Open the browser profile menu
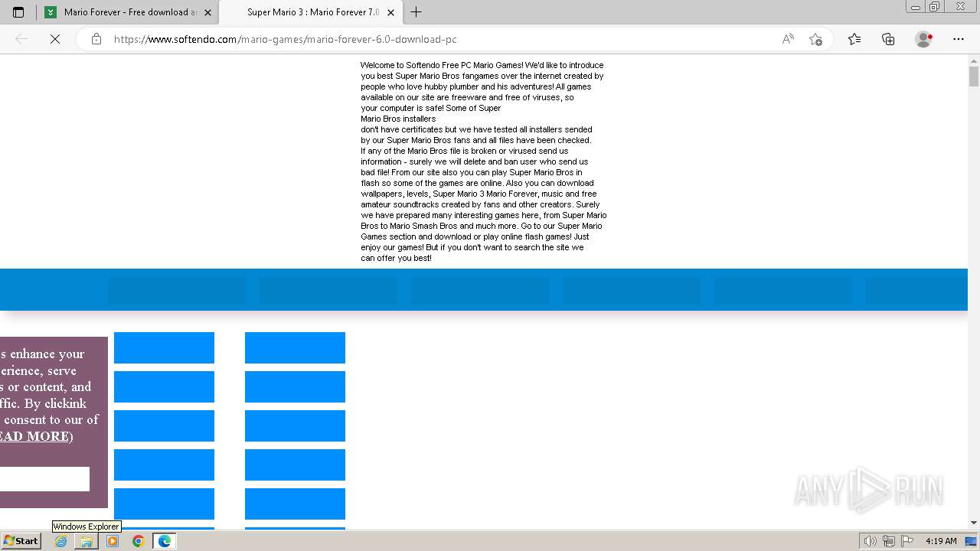 (923, 39)
